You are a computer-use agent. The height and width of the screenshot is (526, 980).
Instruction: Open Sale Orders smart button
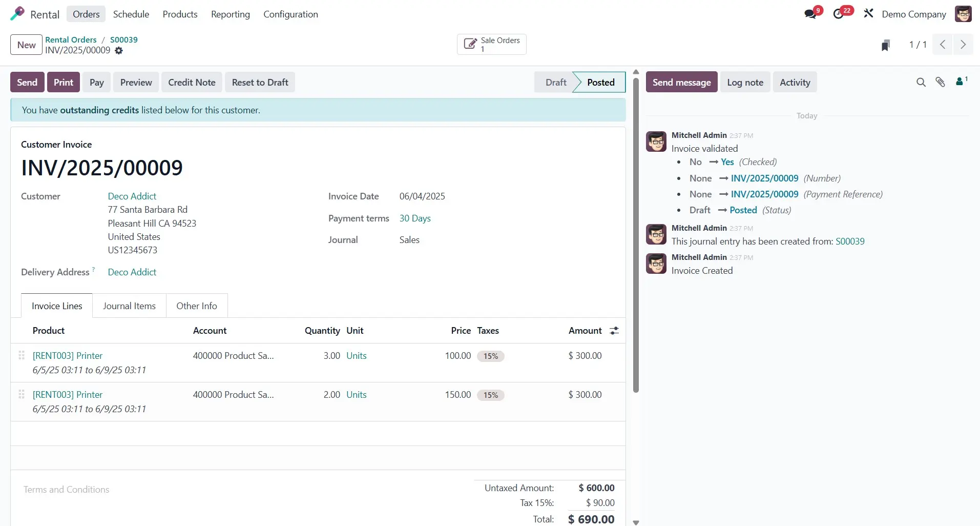[x=492, y=45]
